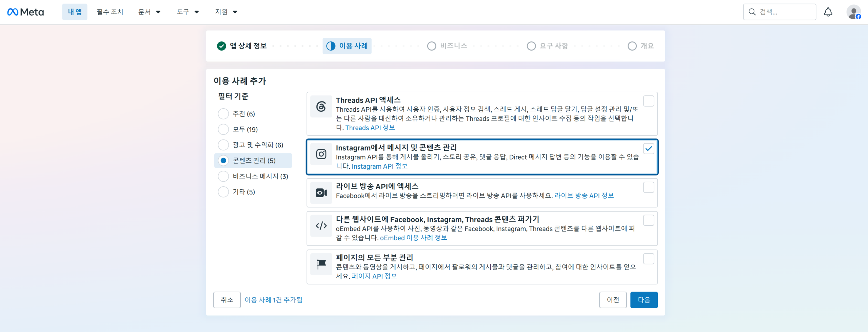Click the Meta logo
The width and height of the screenshot is (868, 332).
point(25,12)
